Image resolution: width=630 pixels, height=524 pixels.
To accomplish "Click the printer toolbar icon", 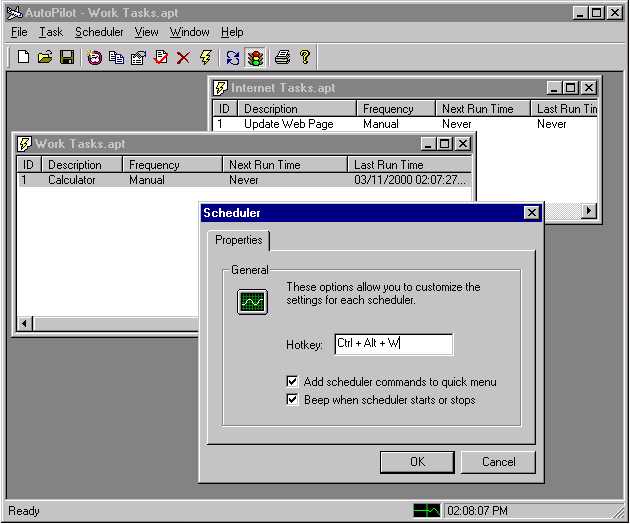I will pyautogui.click(x=282, y=57).
